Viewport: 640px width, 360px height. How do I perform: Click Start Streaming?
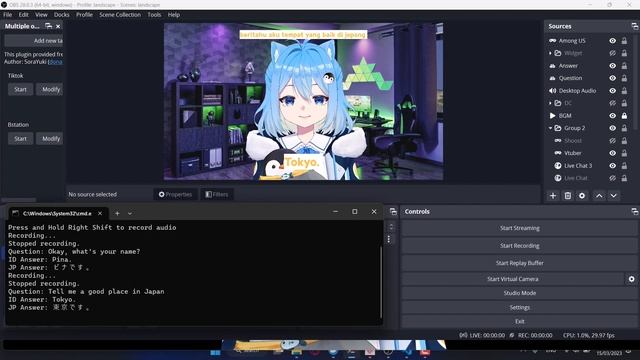tap(519, 228)
